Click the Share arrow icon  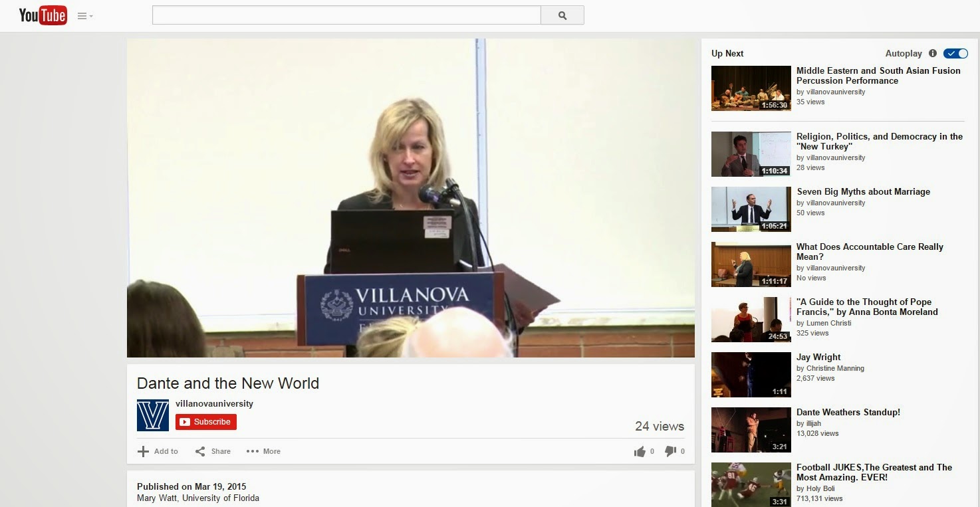(x=200, y=451)
